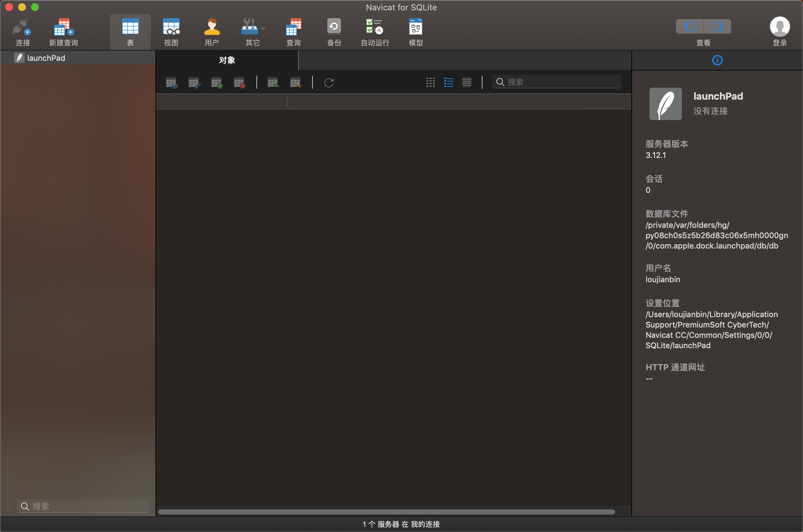Image resolution: width=803 pixels, height=532 pixels.
Task: Click the 模型 (Model) icon
Action: click(x=416, y=27)
